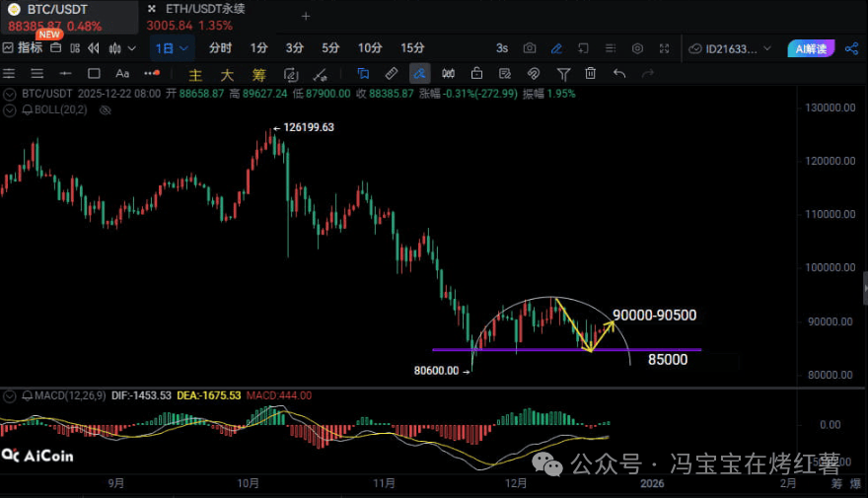Open the 1日 timeframe dropdown
This screenshot has width=868, height=498.
pyautogui.click(x=172, y=48)
